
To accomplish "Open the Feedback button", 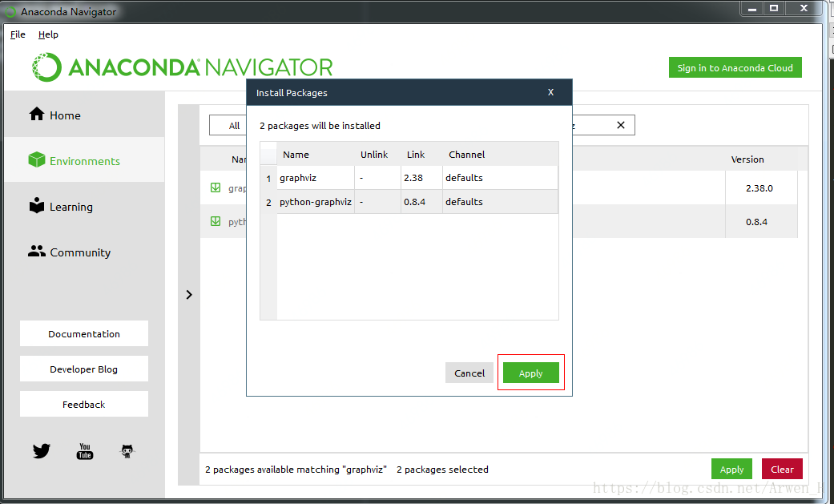I will [x=84, y=404].
